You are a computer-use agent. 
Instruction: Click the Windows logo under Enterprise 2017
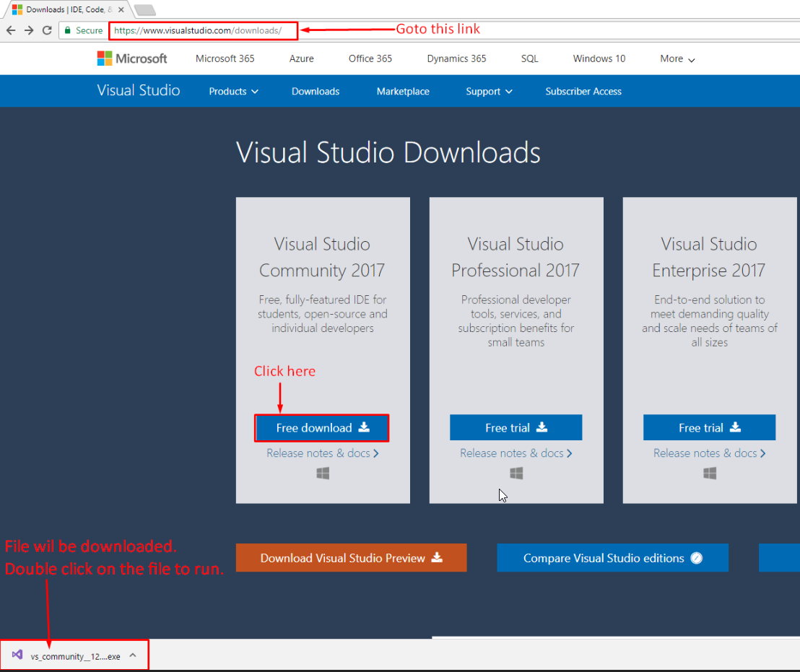pos(710,474)
